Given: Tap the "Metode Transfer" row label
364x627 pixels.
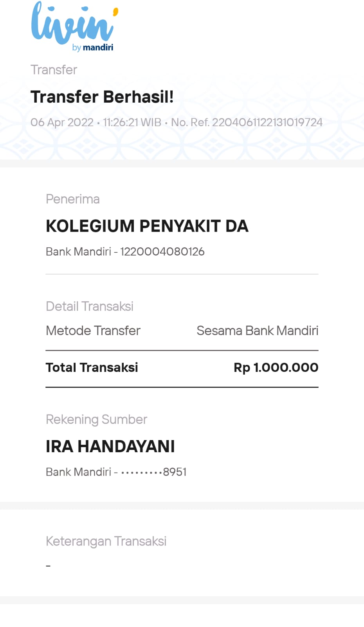Looking at the screenshot, I should (x=93, y=331).
